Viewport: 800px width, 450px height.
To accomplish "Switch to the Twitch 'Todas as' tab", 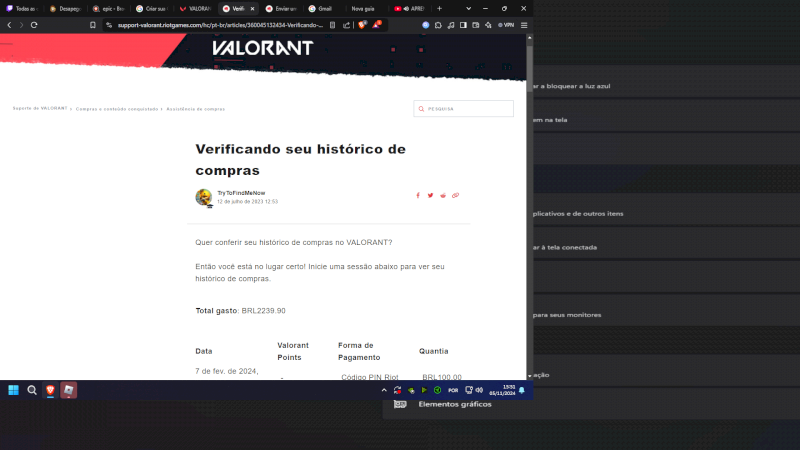I will tap(23, 9).
